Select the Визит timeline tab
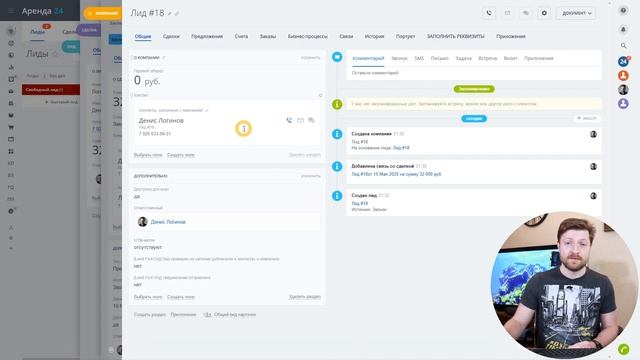Viewport: 640px width, 360px height. coord(511,58)
